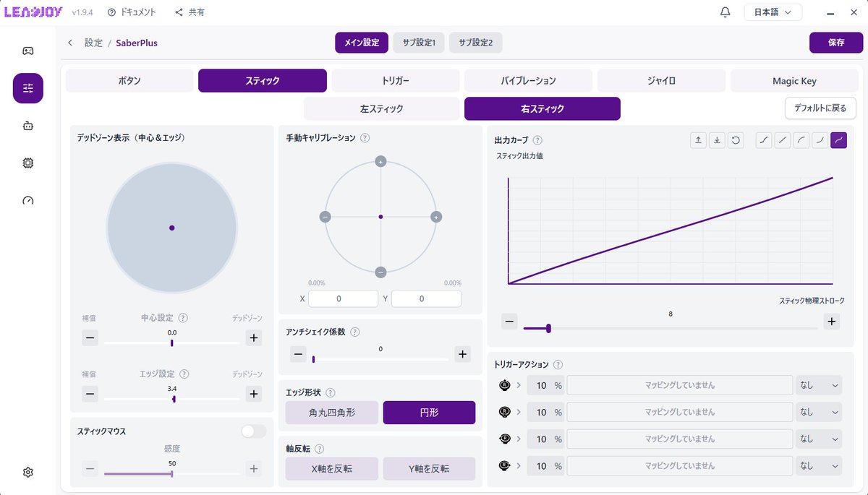The height and width of the screenshot is (495, 868).
Task: Toggle X軸を反転
Action: pos(332,468)
